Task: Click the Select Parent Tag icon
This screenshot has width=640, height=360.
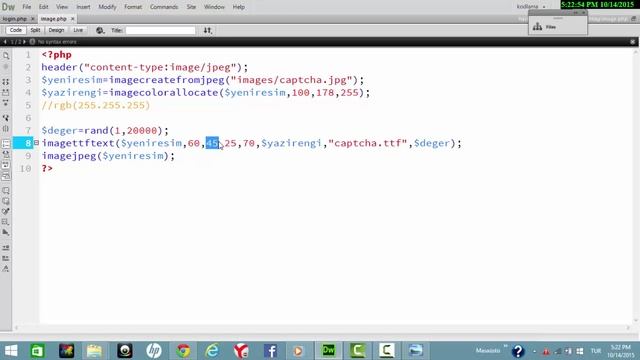Action: (6, 118)
